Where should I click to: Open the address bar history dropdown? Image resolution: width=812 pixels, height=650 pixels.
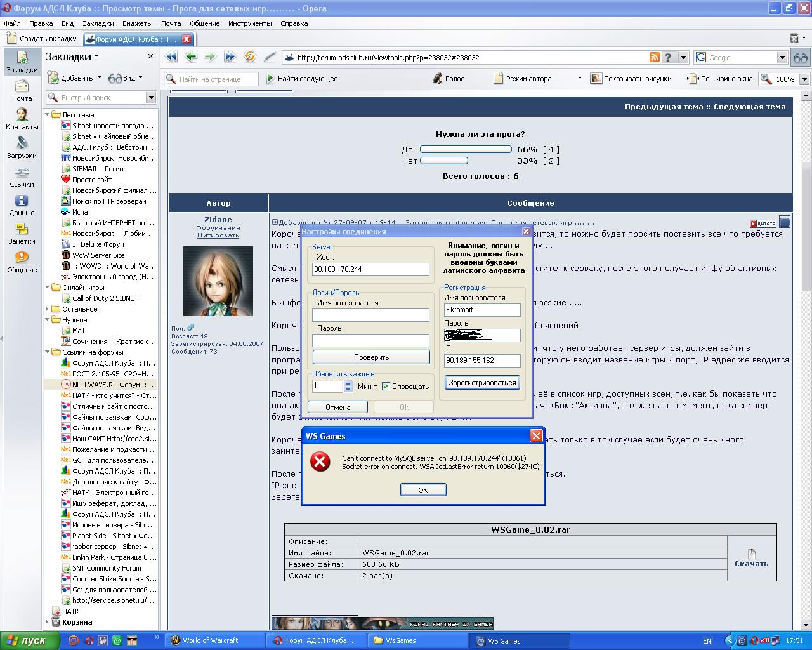click(x=683, y=58)
